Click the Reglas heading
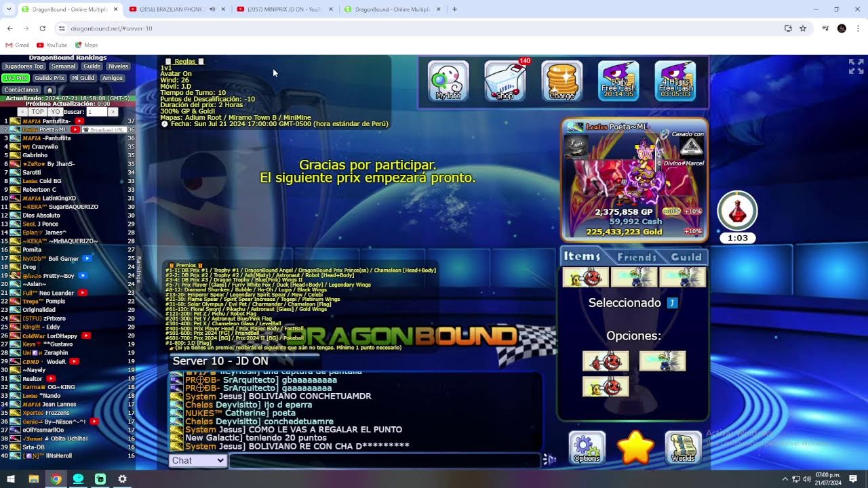Screen dimensions: 868x488 pyautogui.click(x=185, y=61)
